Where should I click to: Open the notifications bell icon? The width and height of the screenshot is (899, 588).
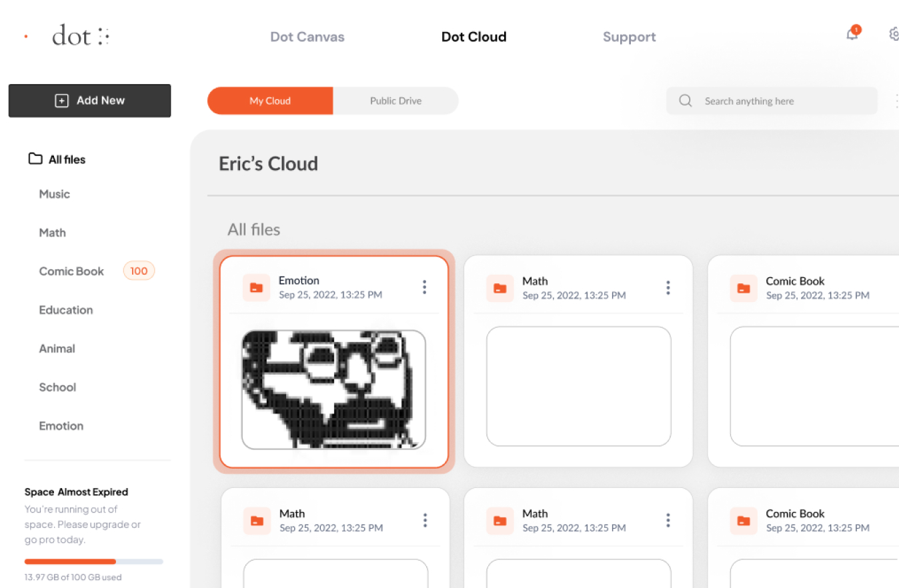[x=852, y=34]
